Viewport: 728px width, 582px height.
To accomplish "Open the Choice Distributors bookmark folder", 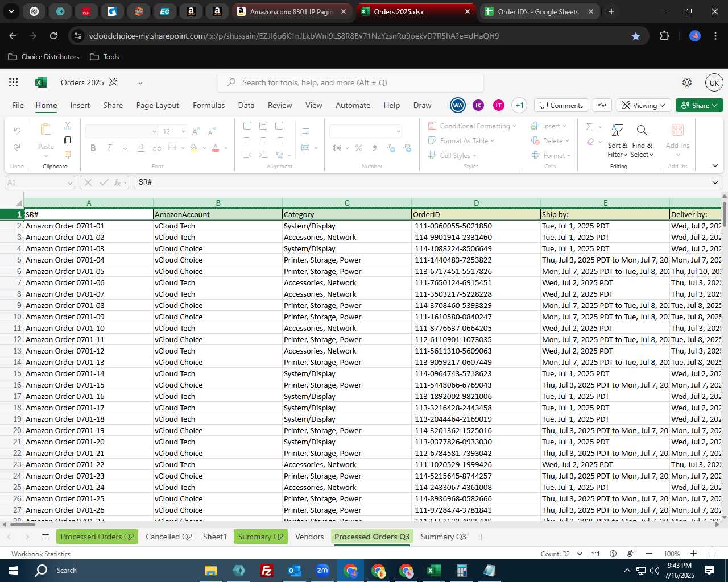I will 44,57.
